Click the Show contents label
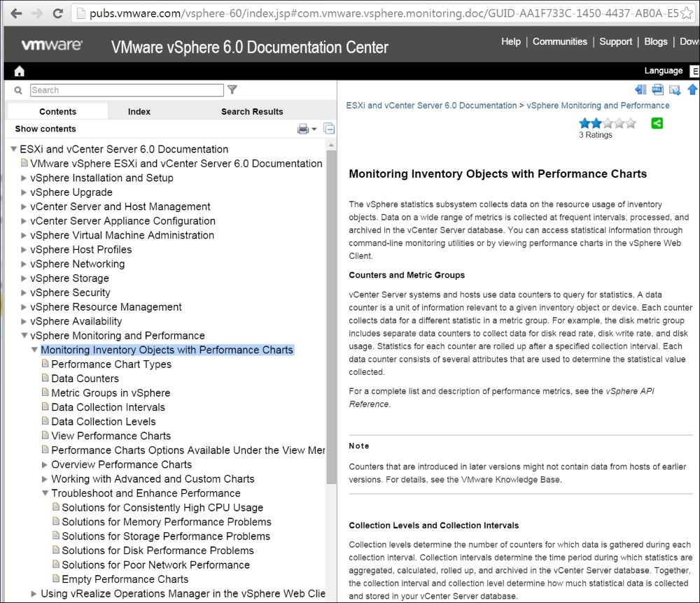700x603 pixels. click(45, 129)
